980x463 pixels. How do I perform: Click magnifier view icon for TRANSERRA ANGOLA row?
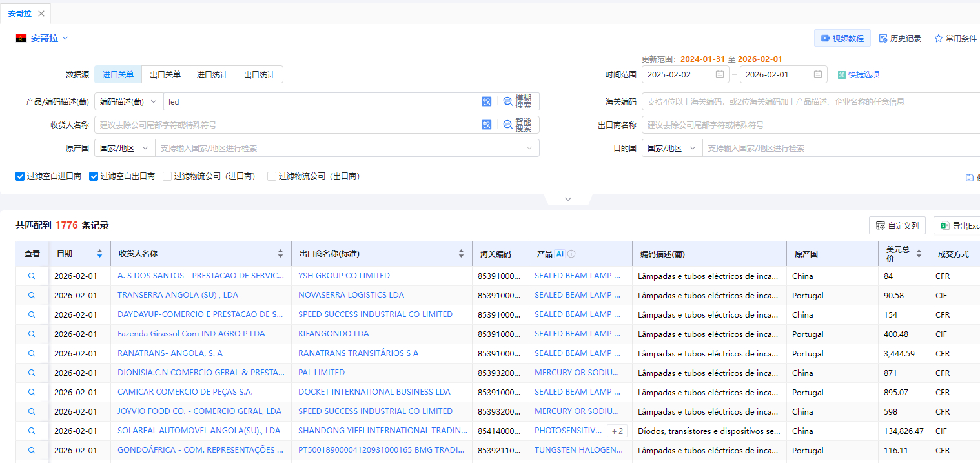coord(32,295)
